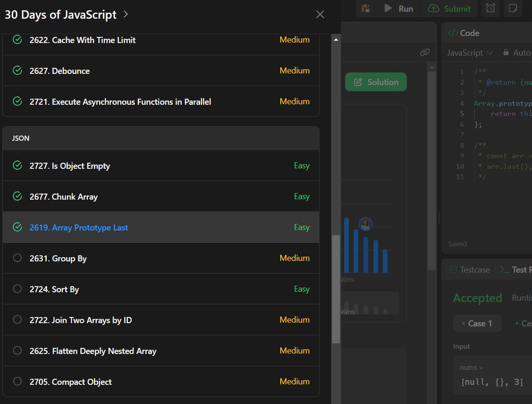Close the 30 Days of JavaScript panel
This screenshot has width=532, height=404.
pos(320,14)
